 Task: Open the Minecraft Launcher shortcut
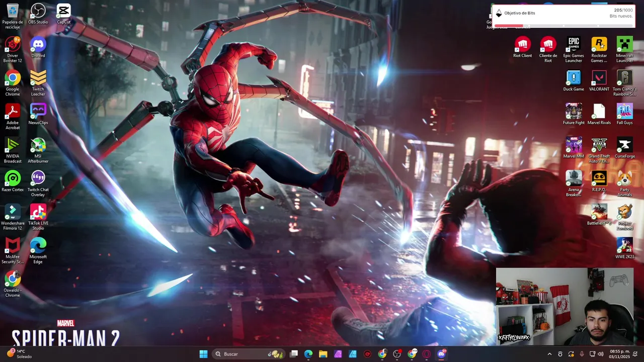click(x=624, y=49)
